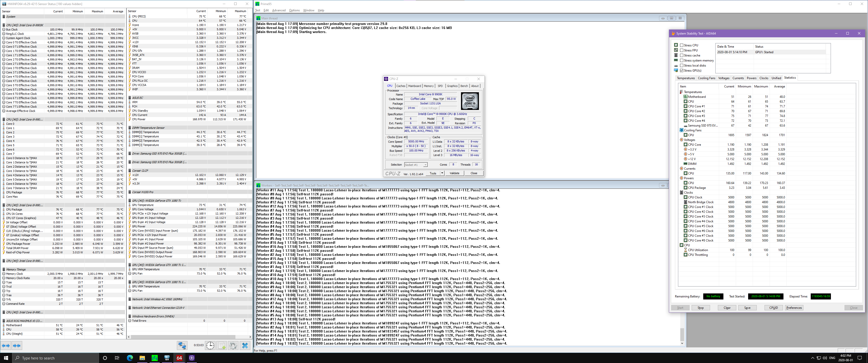The image size is (868, 363).
Task: Open Socket #1 selection combo box
Action: tap(416, 165)
